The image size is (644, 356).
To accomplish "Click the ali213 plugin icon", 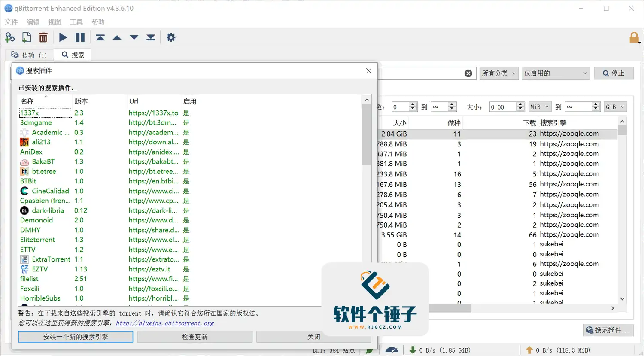I will (x=24, y=142).
